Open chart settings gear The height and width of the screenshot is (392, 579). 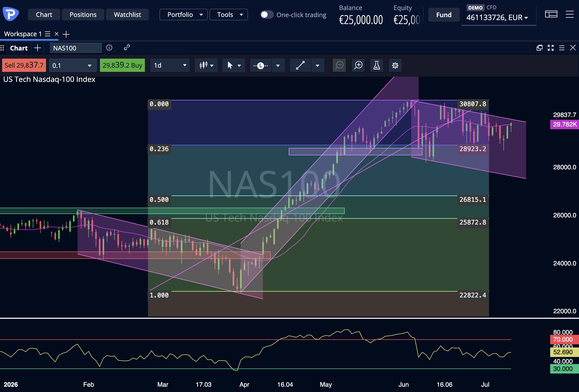point(395,65)
